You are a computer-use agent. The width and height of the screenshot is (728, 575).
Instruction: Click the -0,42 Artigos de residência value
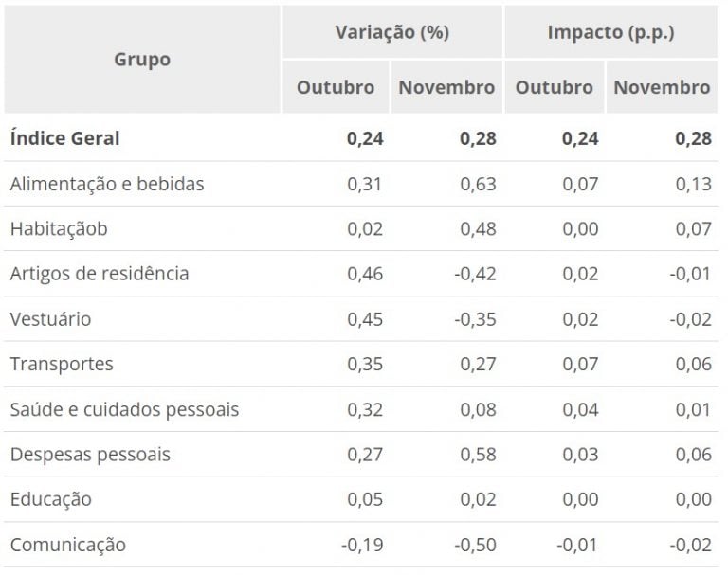(x=475, y=274)
